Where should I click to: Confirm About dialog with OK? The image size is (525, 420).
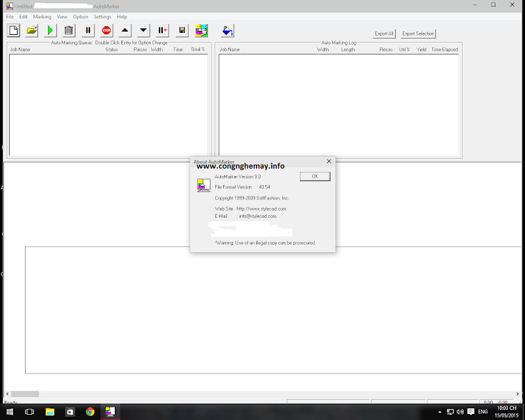pyautogui.click(x=315, y=177)
